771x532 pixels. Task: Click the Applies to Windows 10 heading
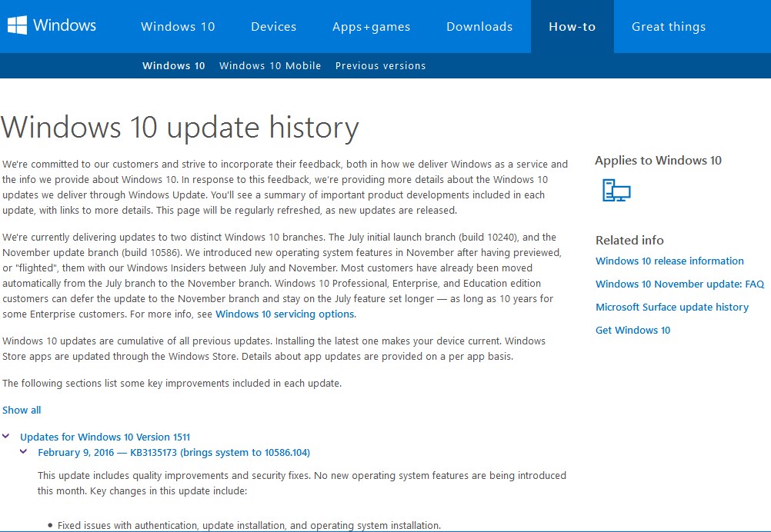tap(659, 160)
